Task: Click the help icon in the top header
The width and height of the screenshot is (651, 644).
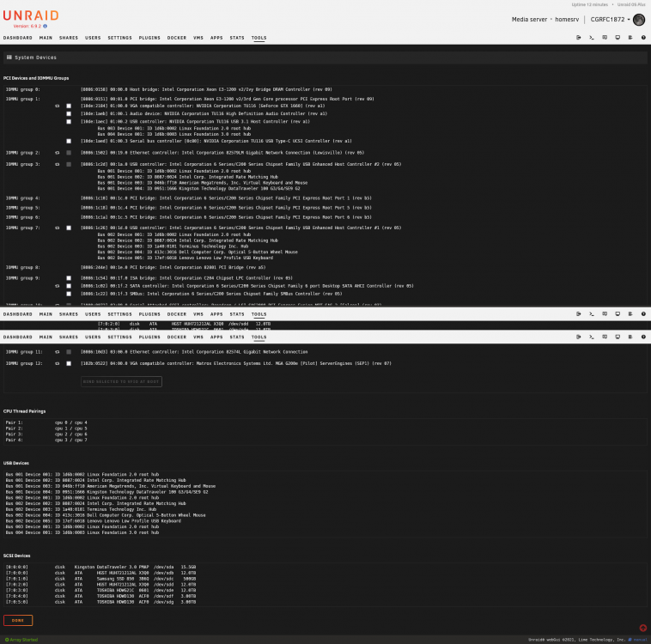Action: pos(643,38)
